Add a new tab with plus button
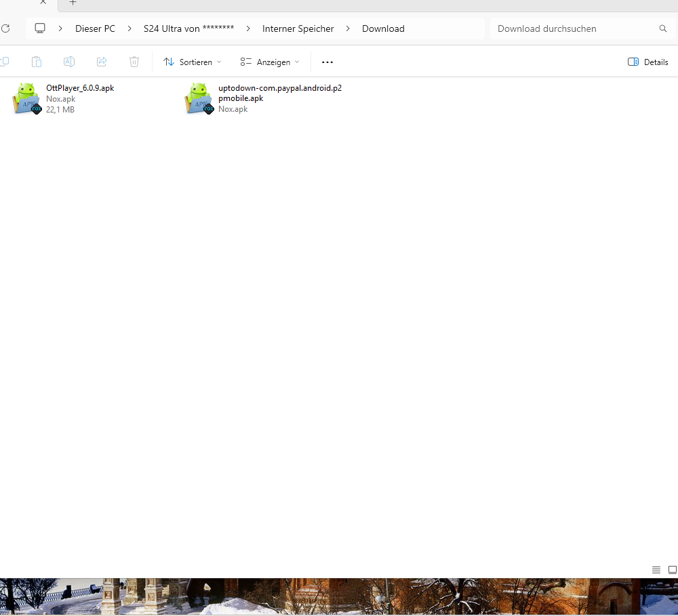 click(73, 2)
